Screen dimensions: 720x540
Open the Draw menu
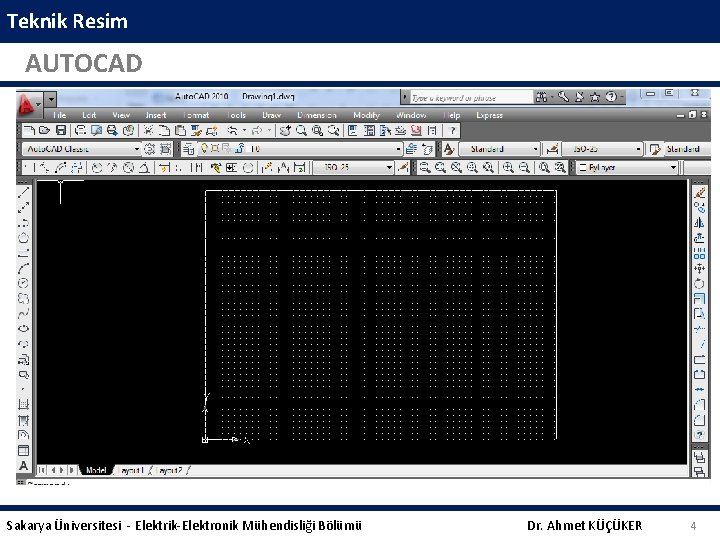271,115
